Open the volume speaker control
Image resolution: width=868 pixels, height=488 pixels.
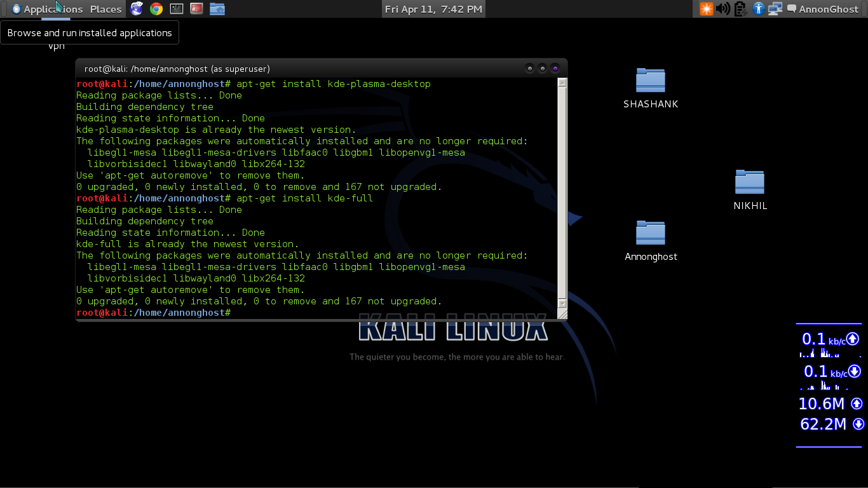pos(723,9)
